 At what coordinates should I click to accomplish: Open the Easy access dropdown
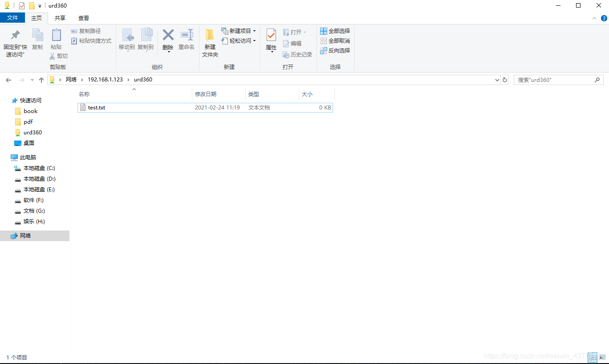point(239,41)
